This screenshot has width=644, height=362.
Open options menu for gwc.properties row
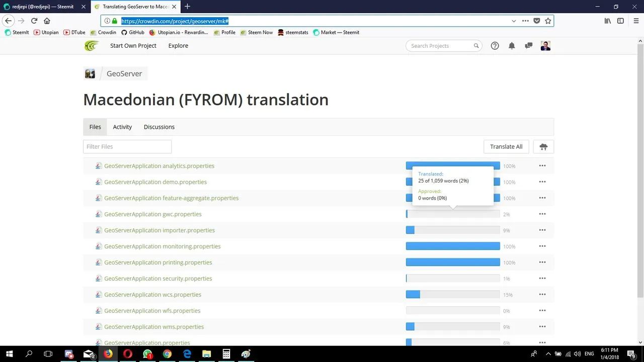pos(542,214)
